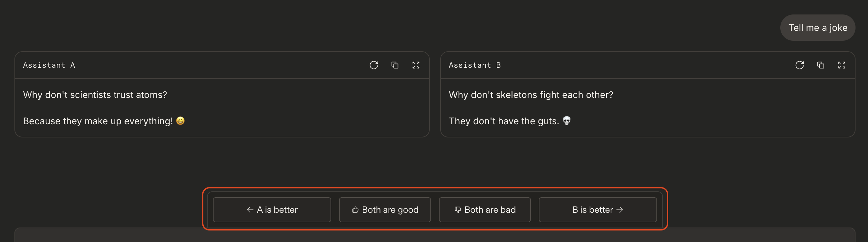This screenshot has height=242, width=868.
Task: Regenerate Assistant B's response
Action: click(799, 65)
